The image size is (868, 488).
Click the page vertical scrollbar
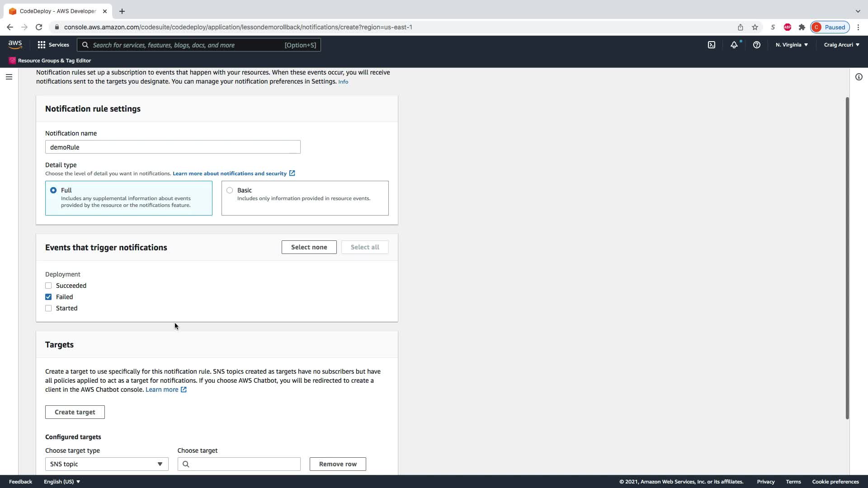click(847, 258)
